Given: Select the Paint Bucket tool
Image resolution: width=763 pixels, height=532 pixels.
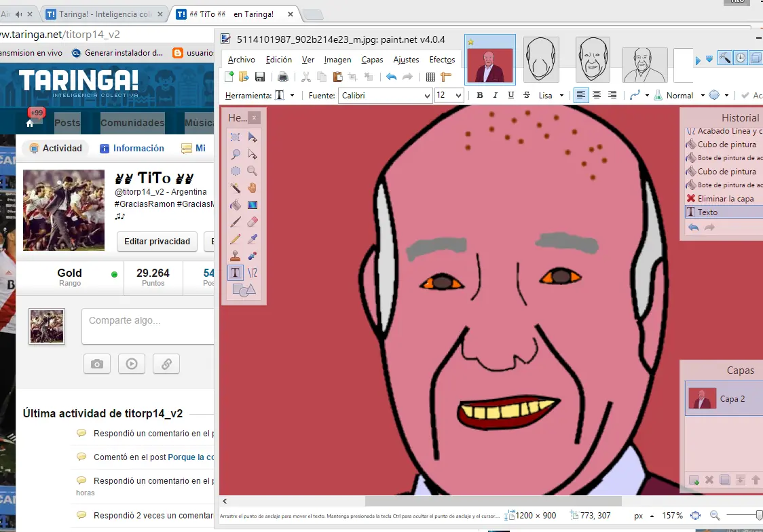Looking at the screenshot, I should pyautogui.click(x=235, y=205).
